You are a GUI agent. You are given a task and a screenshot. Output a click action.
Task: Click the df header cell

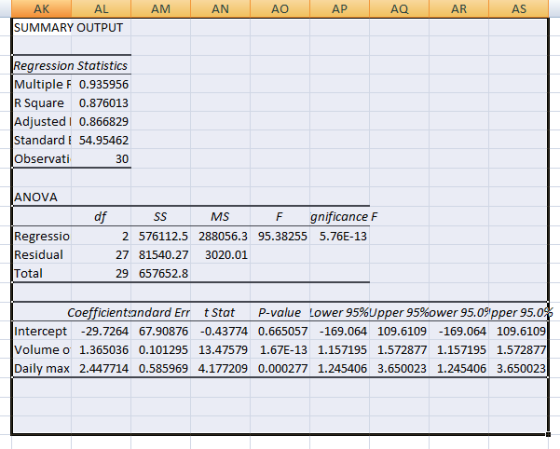click(101, 216)
